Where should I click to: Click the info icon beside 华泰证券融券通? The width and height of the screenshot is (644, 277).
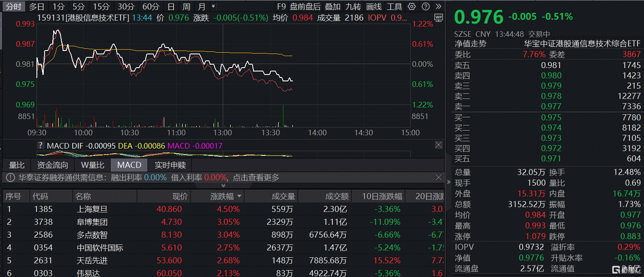click(x=10, y=177)
